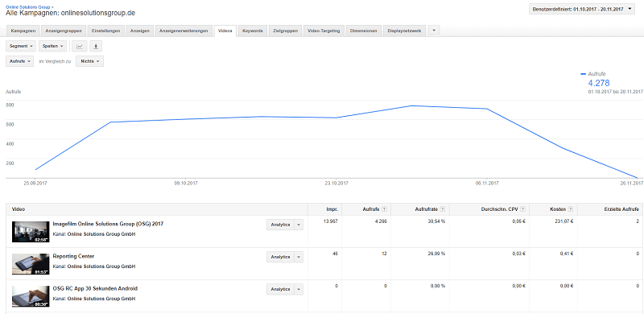Open the Reporting Center video title

(x=73, y=256)
